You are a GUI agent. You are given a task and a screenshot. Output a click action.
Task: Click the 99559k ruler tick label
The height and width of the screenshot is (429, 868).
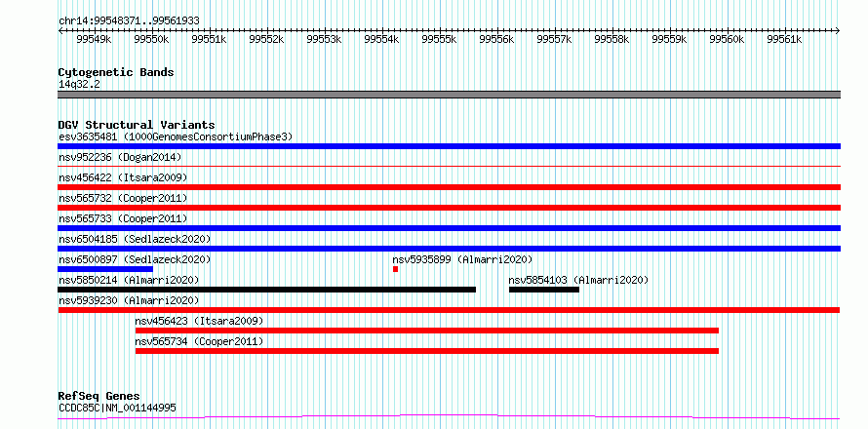pyautogui.click(x=670, y=39)
